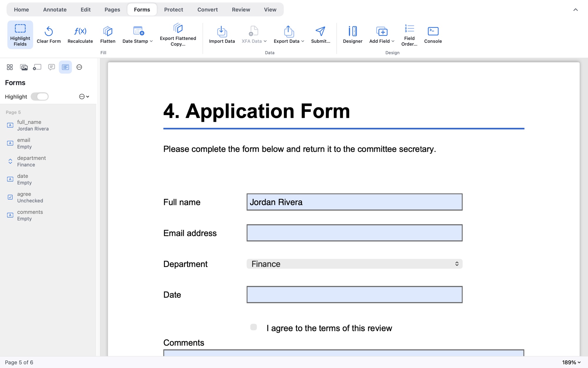Open the Pages tab

click(112, 9)
